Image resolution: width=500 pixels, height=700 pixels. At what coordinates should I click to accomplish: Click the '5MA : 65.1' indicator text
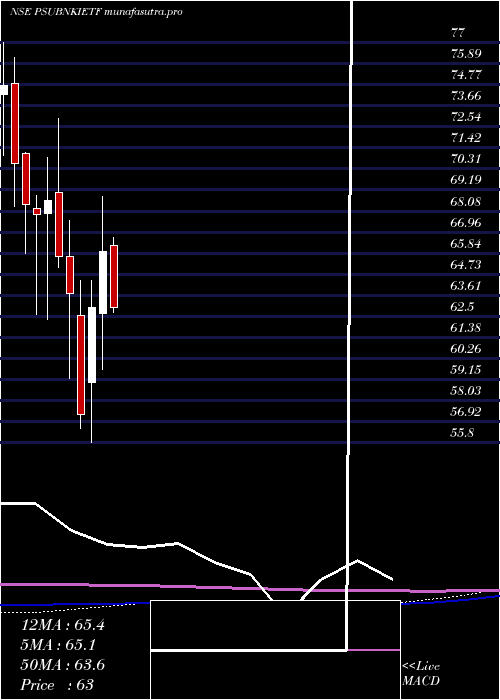(59, 645)
